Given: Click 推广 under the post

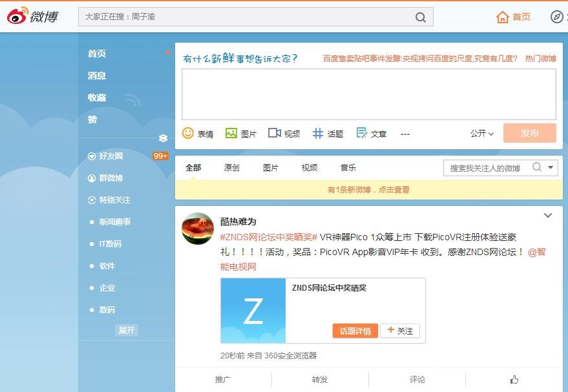Looking at the screenshot, I should [x=222, y=379].
